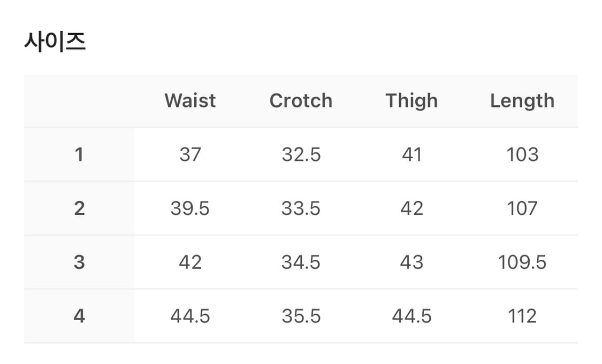Select the Thigh column header
Image resolution: width=602 pixels, height=364 pixels.
pyautogui.click(x=412, y=100)
